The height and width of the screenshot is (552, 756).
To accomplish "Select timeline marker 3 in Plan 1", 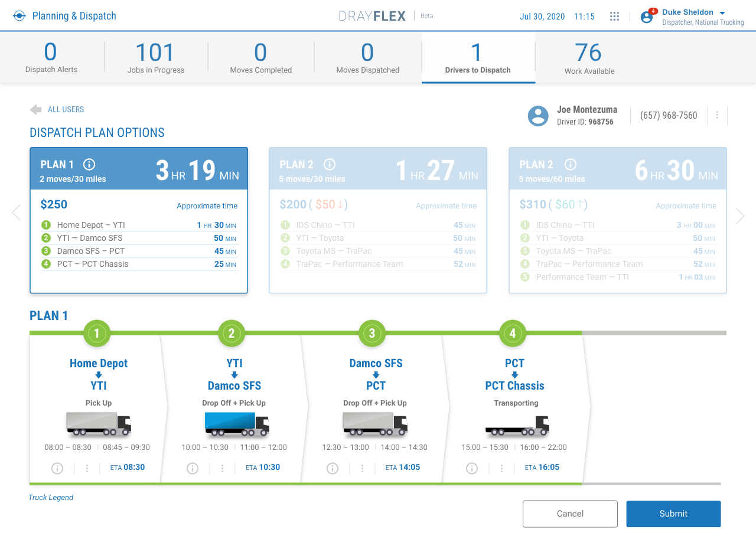I will click(x=372, y=334).
